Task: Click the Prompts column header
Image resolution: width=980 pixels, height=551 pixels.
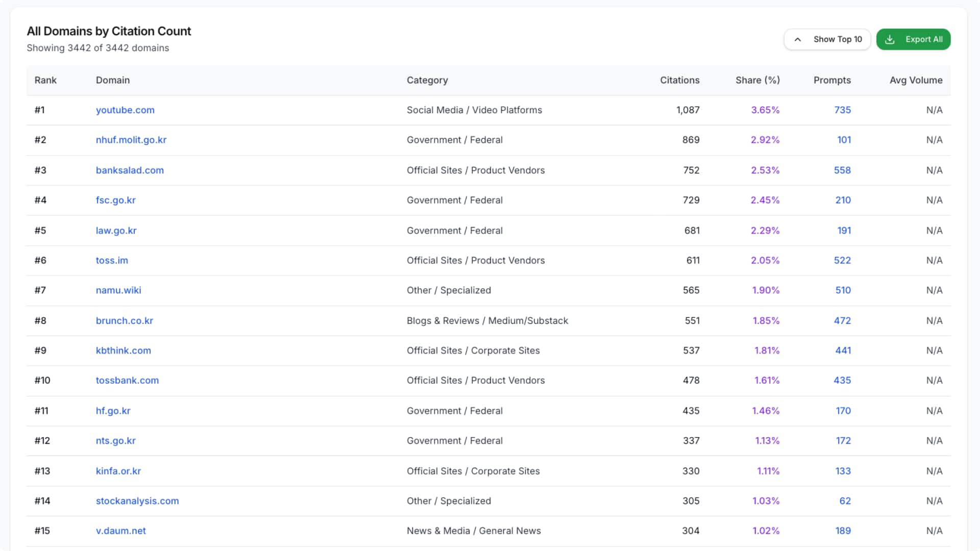Action: [832, 80]
